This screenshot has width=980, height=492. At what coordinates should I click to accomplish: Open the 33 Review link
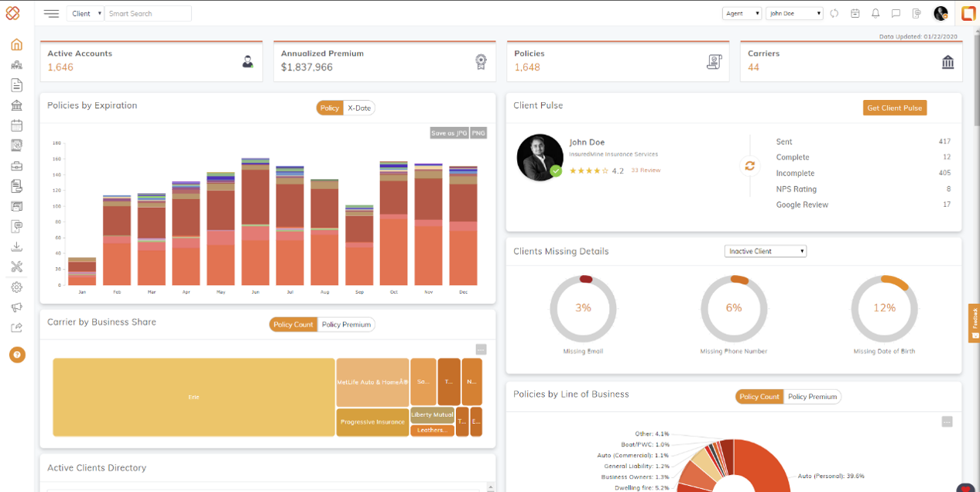click(646, 170)
